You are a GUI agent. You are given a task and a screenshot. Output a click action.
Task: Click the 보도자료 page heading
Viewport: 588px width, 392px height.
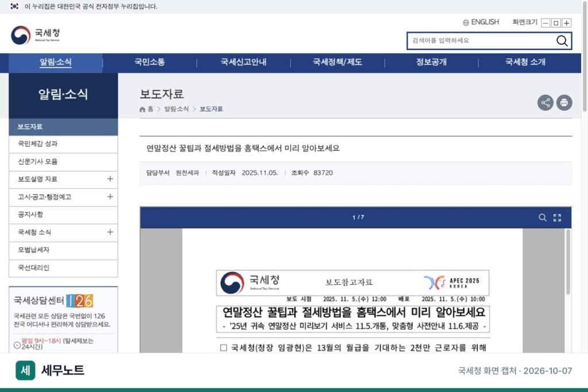pyautogui.click(x=161, y=94)
